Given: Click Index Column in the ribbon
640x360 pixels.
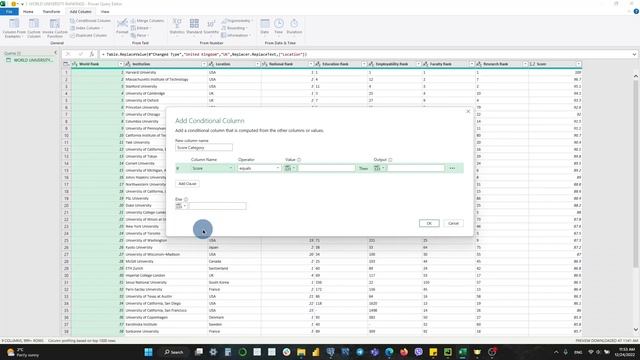Looking at the screenshot, I should (x=86, y=28).
